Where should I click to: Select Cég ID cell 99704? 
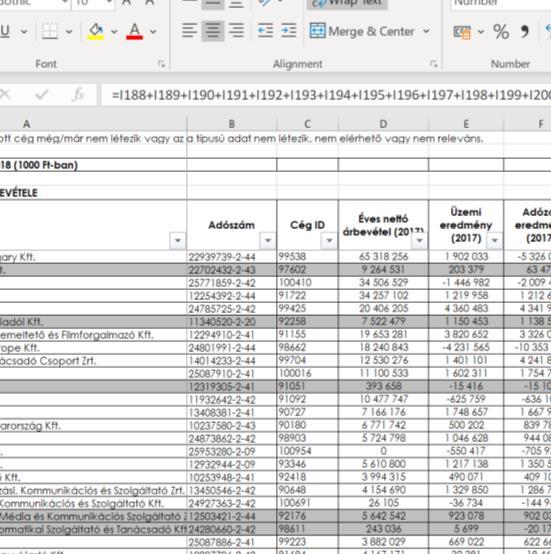(307, 361)
